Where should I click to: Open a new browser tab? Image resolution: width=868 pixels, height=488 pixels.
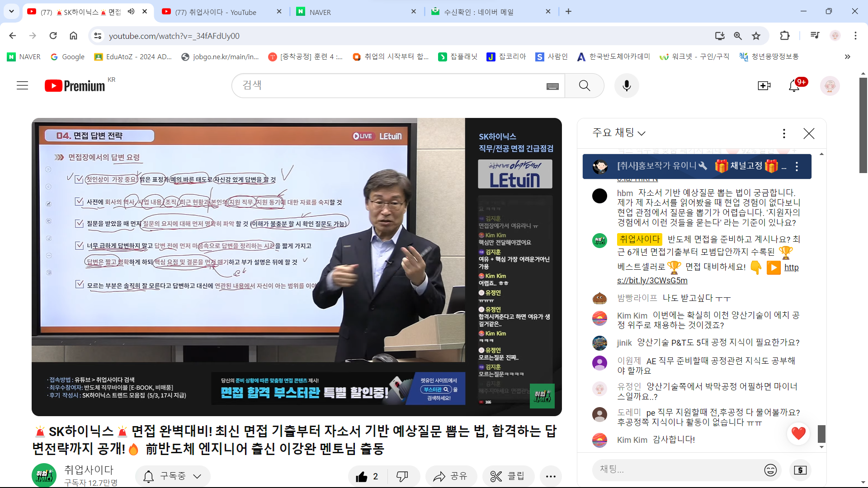[x=568, y=12]
